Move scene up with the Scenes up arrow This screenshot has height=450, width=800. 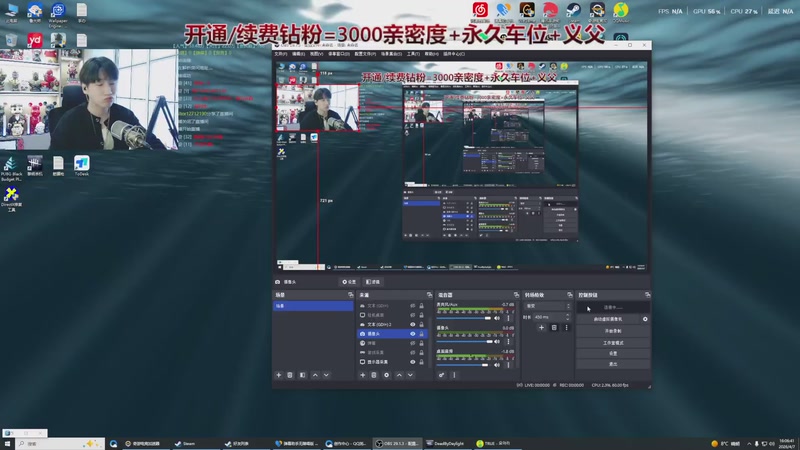pos(315,375)
